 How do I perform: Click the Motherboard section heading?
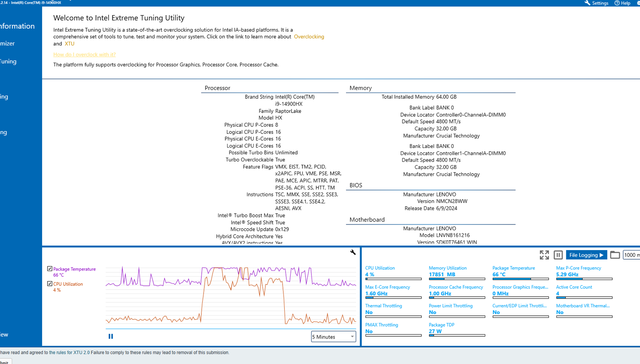point(367,220)
